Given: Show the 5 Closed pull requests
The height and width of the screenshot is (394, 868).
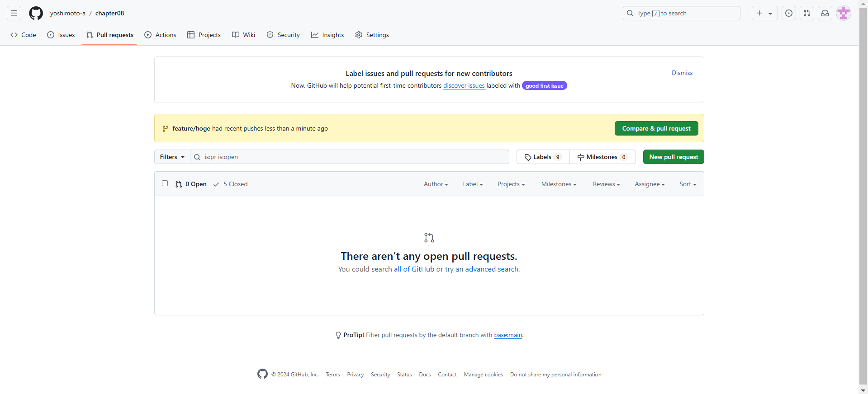Looking at the screenshot, I should (x=231, y=184).
